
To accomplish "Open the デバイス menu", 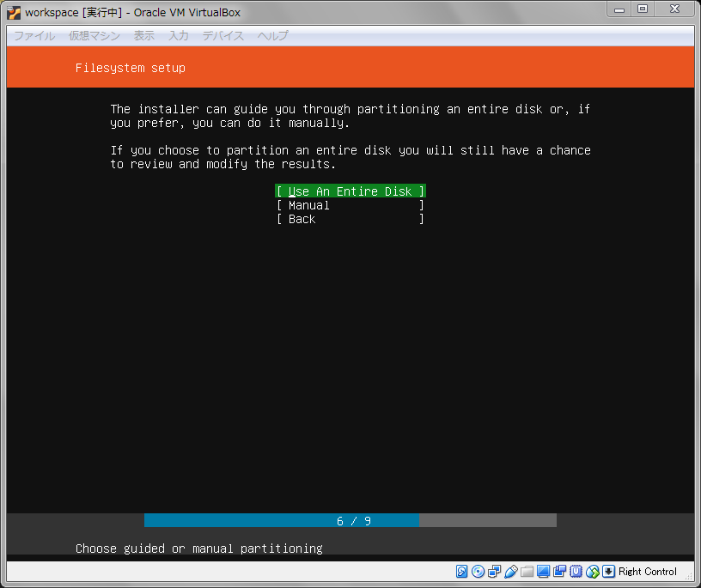I will tap(223, 36).
